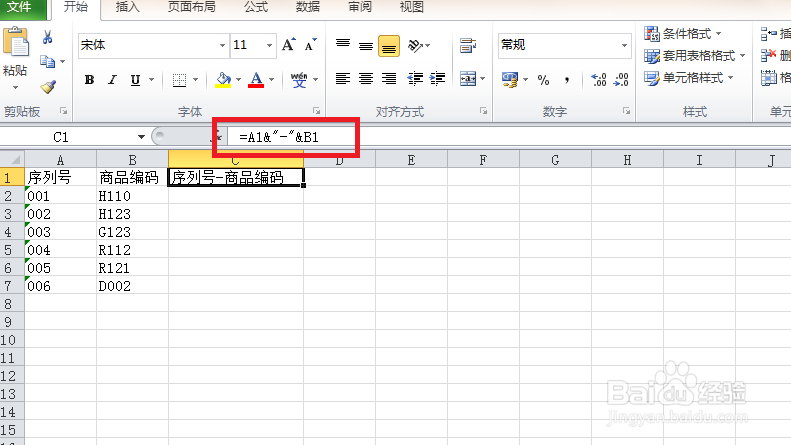Toggle Italic formatting
Viewport: 791px width, 445px height.
[112, 80]
